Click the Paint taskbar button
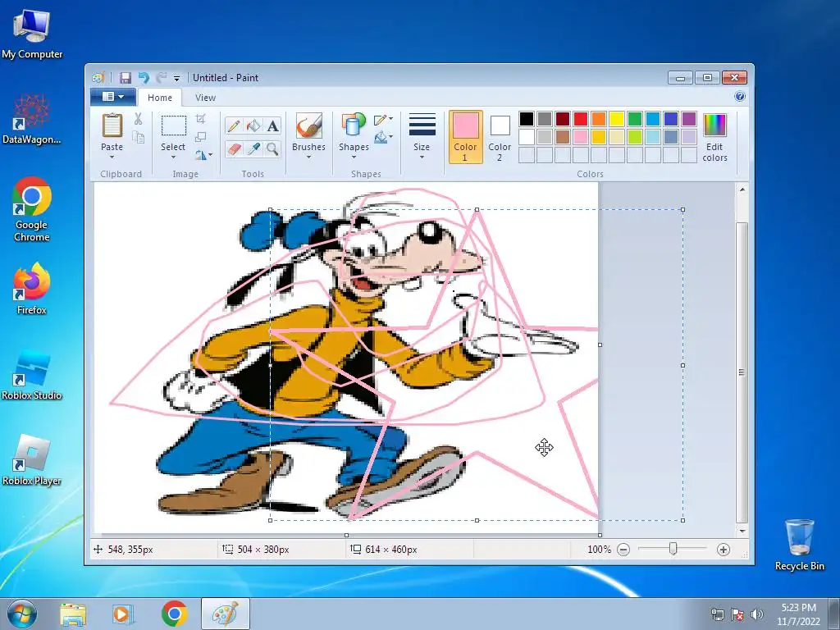 pos(226,614)
